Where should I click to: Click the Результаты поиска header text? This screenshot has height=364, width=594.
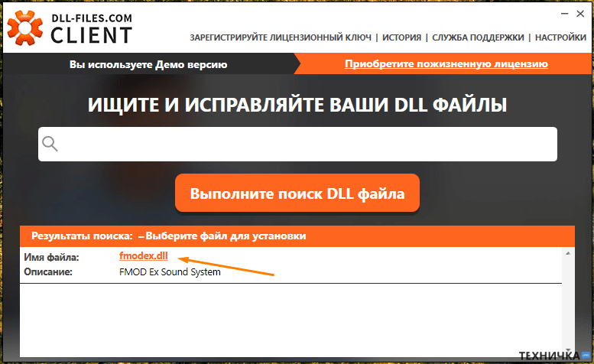(x=83, y=236)
